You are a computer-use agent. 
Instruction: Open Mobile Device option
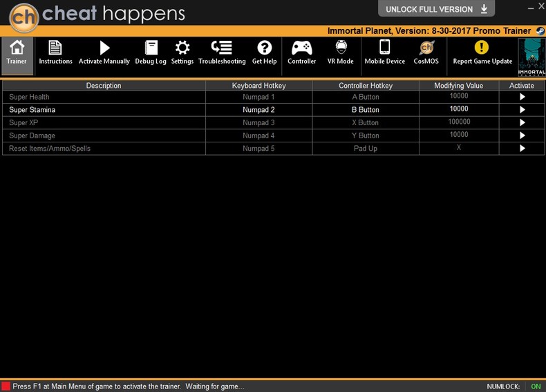point(385,53)
